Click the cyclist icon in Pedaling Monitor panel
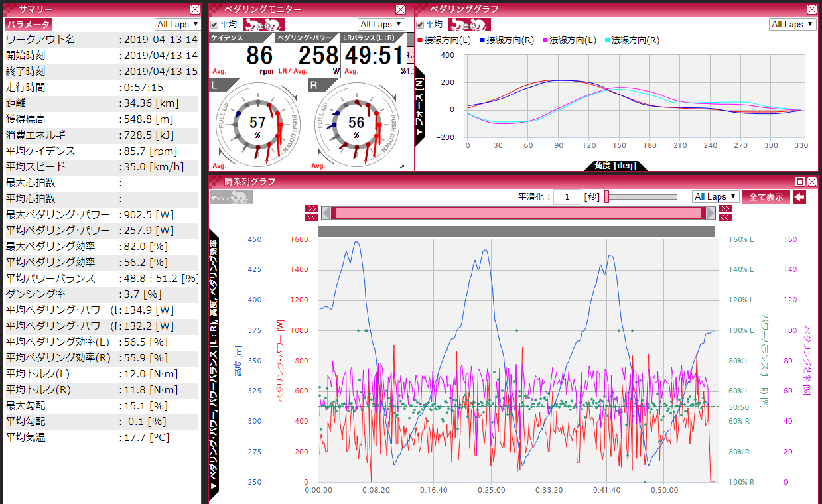Screen dimensions: 822x504 [x=264, y=25]
